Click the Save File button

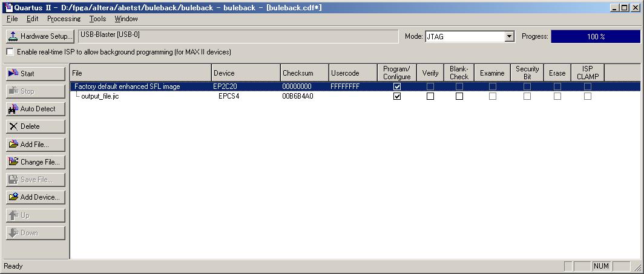click(x=35, y=180)
